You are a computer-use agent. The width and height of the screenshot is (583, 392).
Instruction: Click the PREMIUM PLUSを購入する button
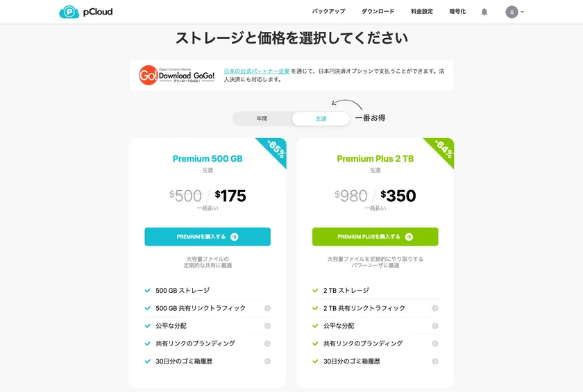[375, 237]
